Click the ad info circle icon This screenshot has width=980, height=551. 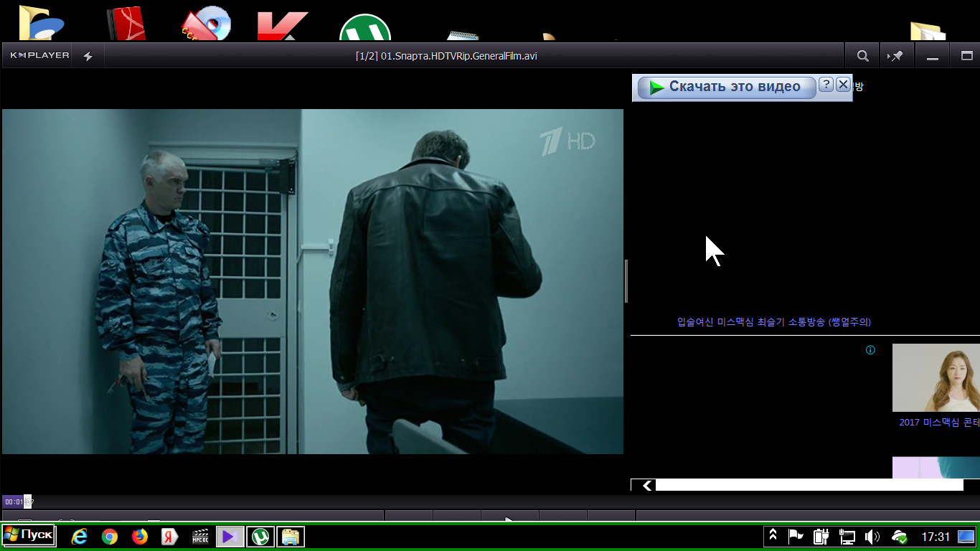coord(870,350)
